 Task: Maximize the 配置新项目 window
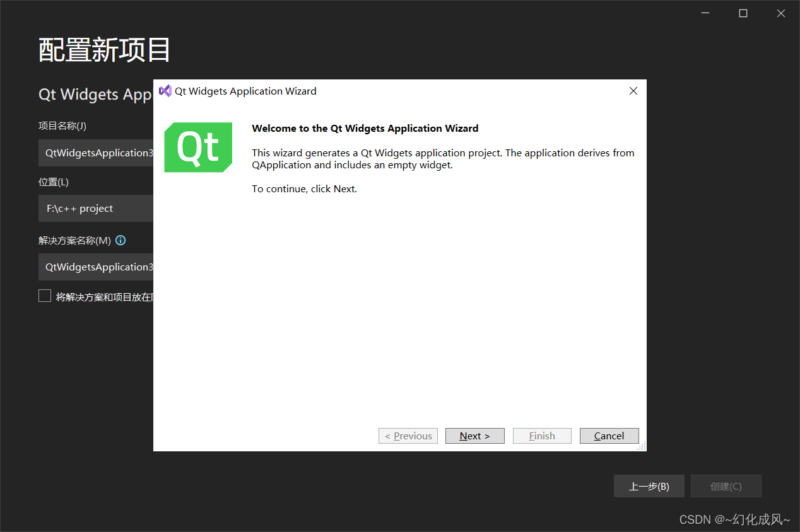point(743,13)
